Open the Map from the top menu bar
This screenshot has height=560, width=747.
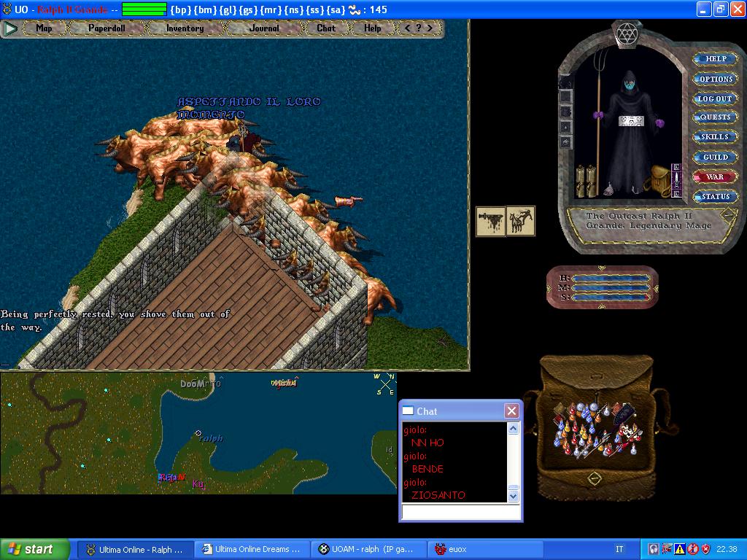point(44,28)
